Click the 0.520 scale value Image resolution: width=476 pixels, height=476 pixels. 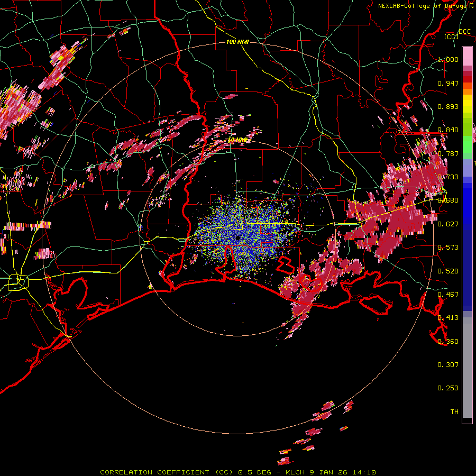[448, 271]
